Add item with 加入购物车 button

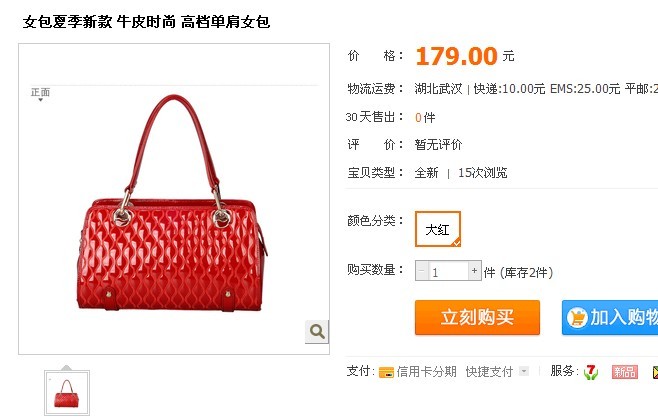point(610,318)
